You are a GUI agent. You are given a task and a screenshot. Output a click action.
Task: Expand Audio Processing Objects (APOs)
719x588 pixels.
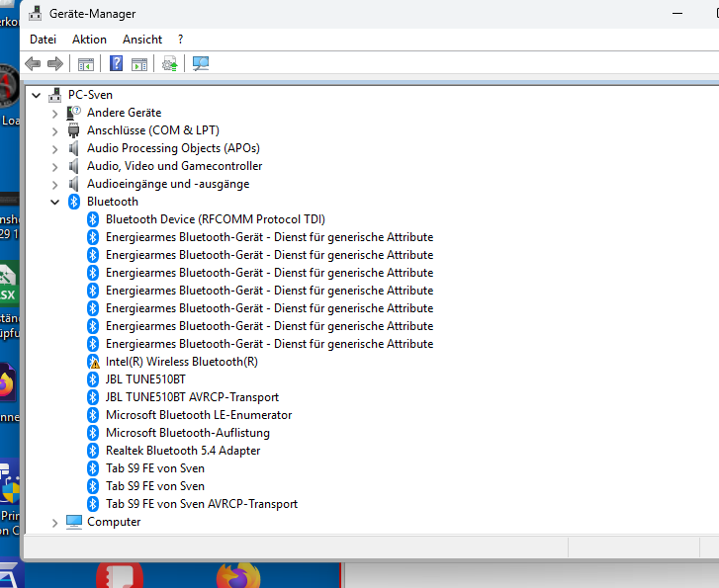(x=55, y=149)
